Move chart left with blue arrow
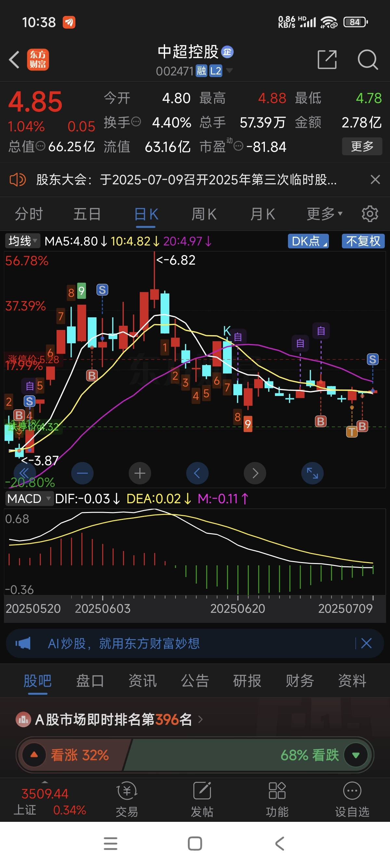Viewport: 390px width, 868px height. 197,473
